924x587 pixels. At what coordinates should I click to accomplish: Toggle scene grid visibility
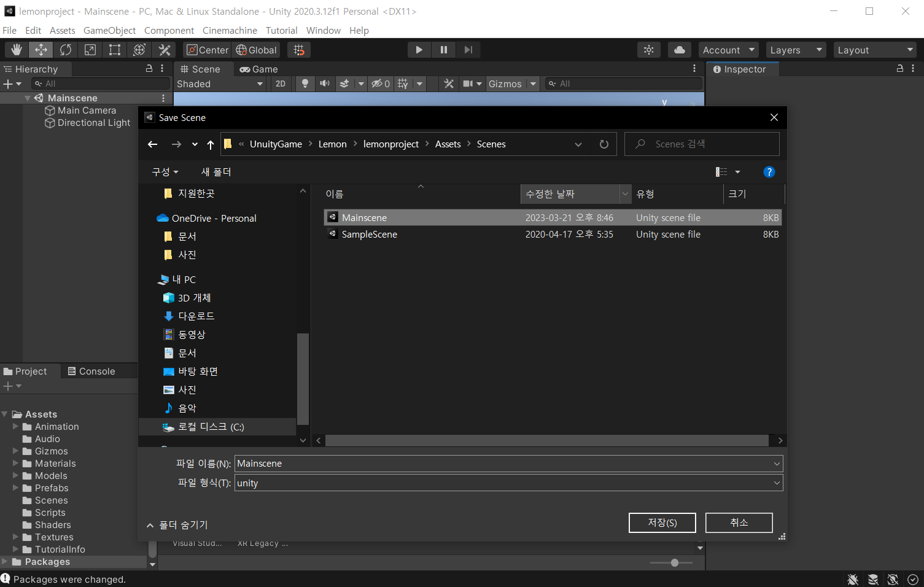click(x=403, y=84)
